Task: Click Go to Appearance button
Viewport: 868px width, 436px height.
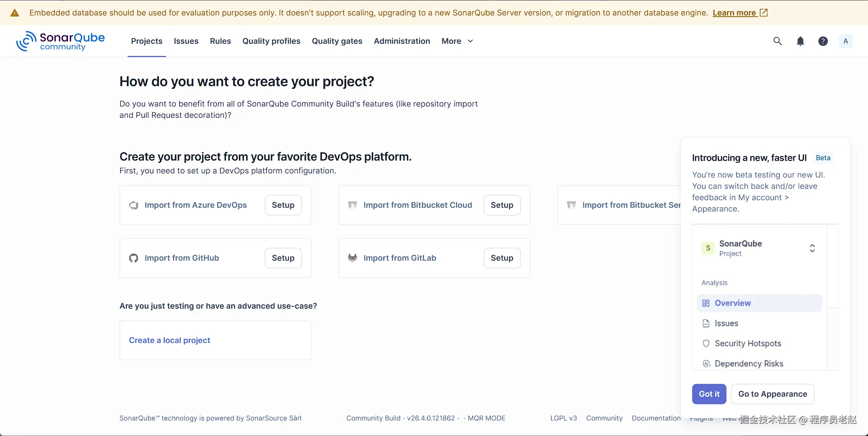Action: pyautogui.click(x=773, y=394)
